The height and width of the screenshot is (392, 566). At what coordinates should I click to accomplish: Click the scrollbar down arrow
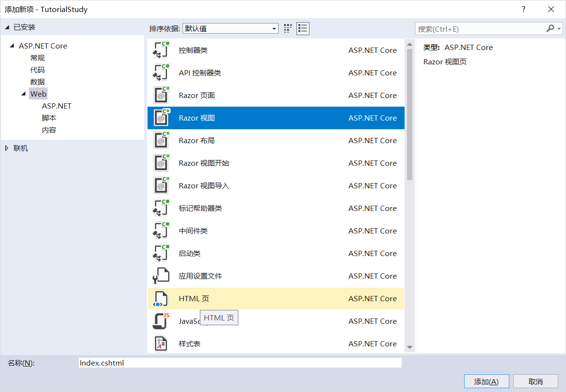coord(409,347)
